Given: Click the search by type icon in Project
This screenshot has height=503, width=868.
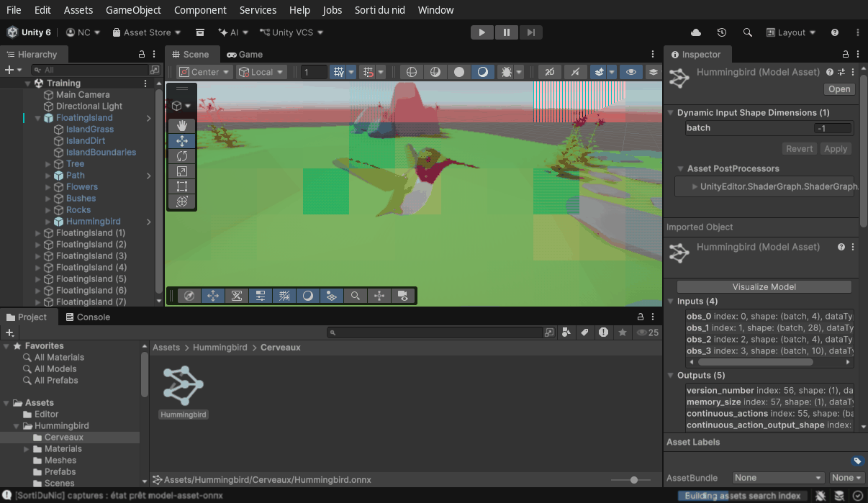Looking at the screenshot, I should 566,332.
